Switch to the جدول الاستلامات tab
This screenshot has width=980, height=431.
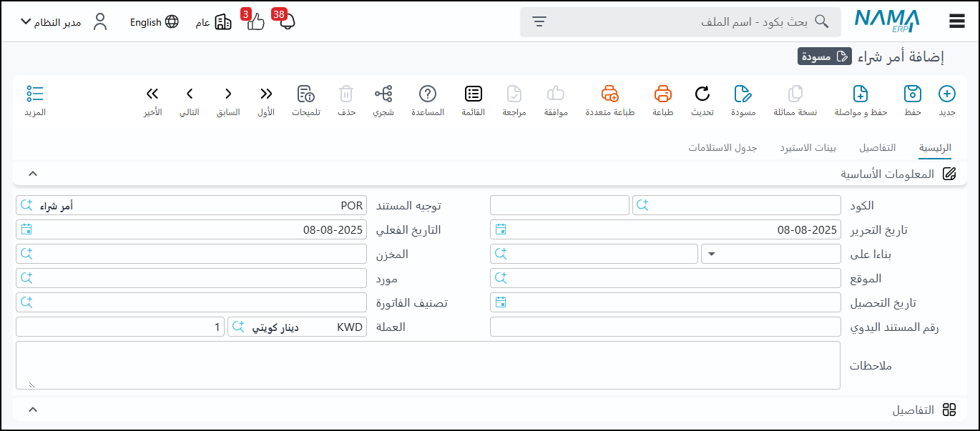pos(722,148)
